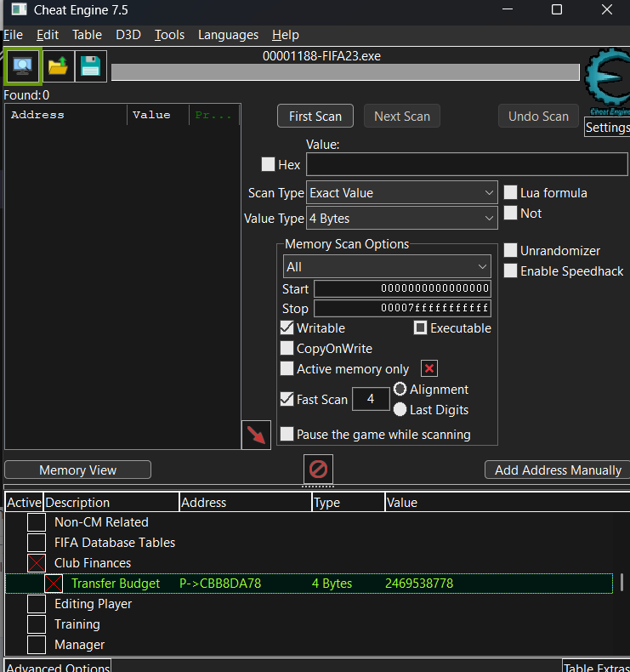Click the Next Scan button

(x=402, y=117)
